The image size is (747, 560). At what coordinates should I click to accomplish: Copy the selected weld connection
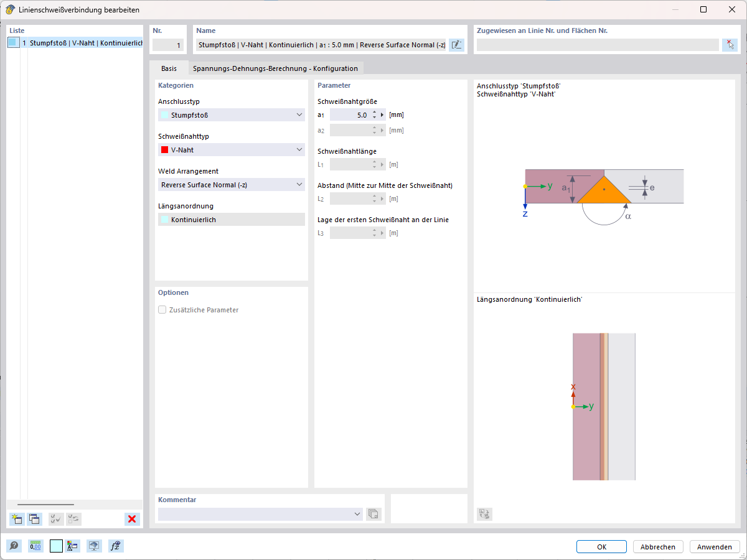pos(35,519)
